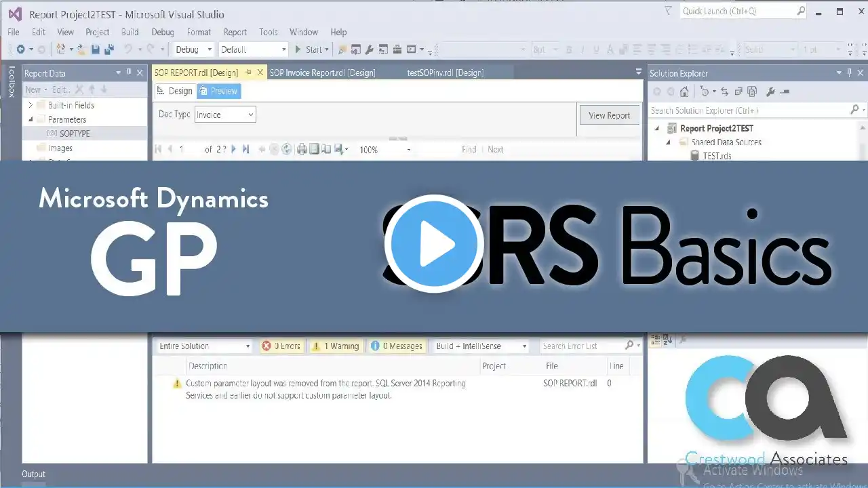Open the Build + IntelliSense dropdown
The image size is (868, 488).
(481, 346)
